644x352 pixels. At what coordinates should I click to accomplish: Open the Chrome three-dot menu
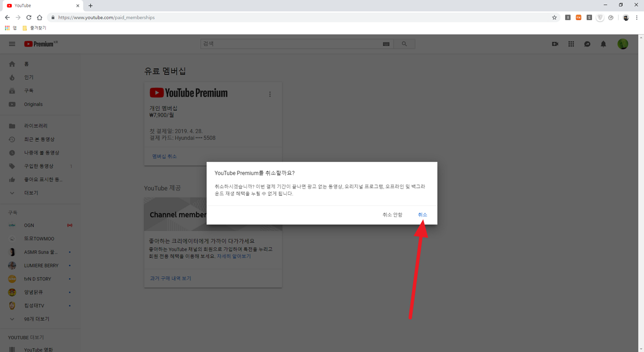pyautogui.click(x=637, y=17)
